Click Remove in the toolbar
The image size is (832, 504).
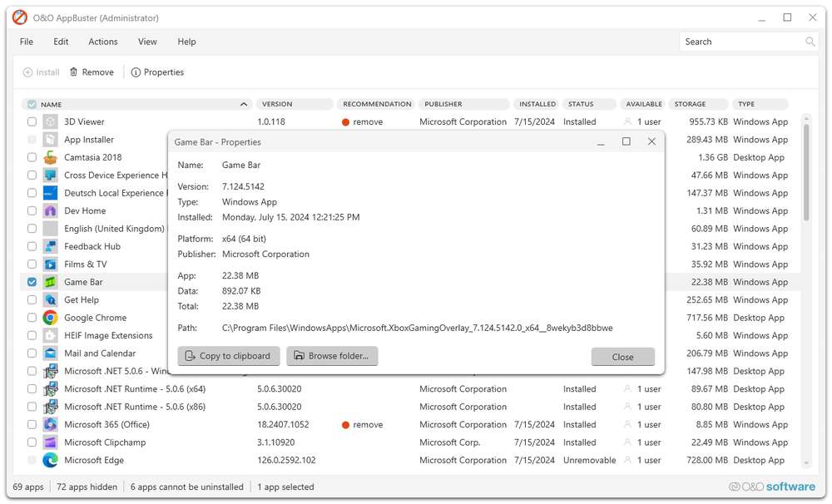92,72
